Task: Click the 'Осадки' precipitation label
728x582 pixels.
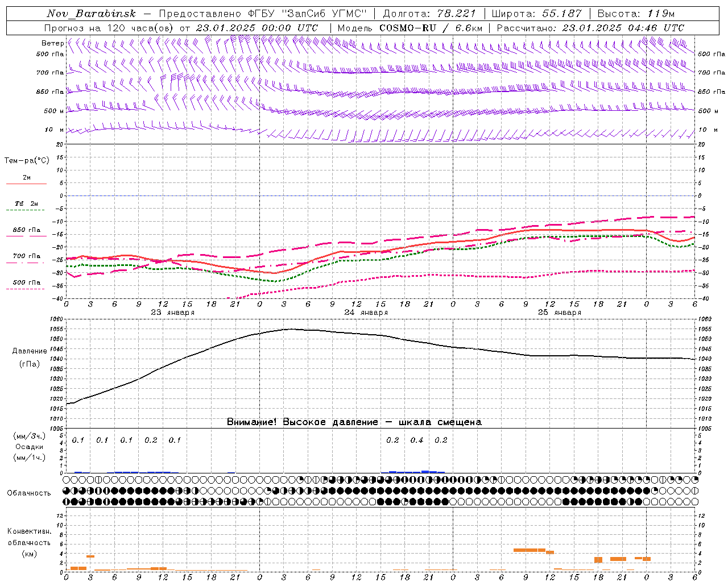Action: [30, 447]
